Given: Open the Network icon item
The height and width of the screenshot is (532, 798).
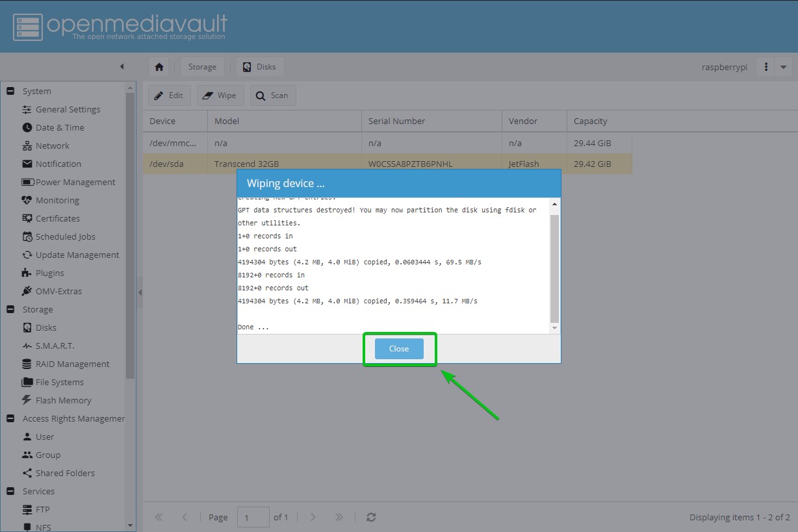Looking at the screenshot, I should pyautogui.click(x=27, y=146).
